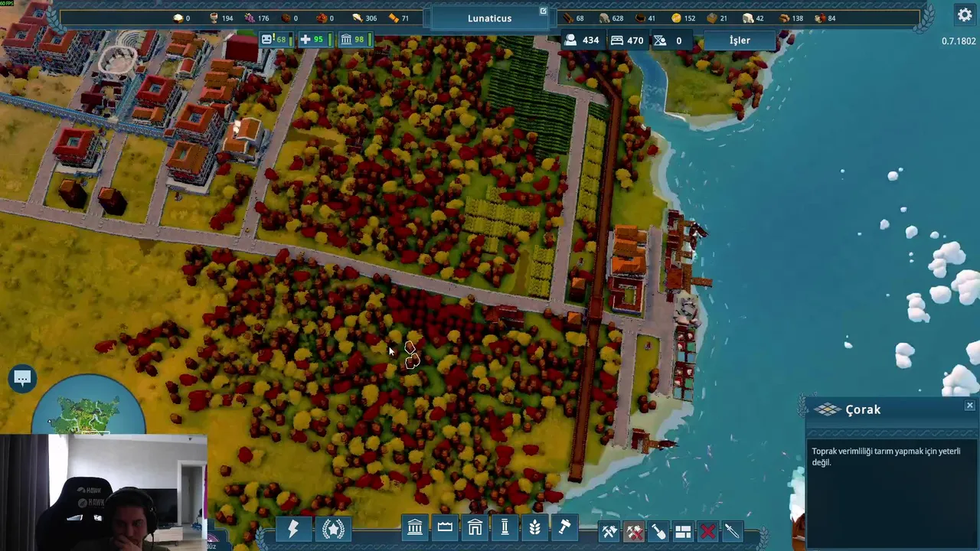Click the Çorak panel title

point(863,410)
